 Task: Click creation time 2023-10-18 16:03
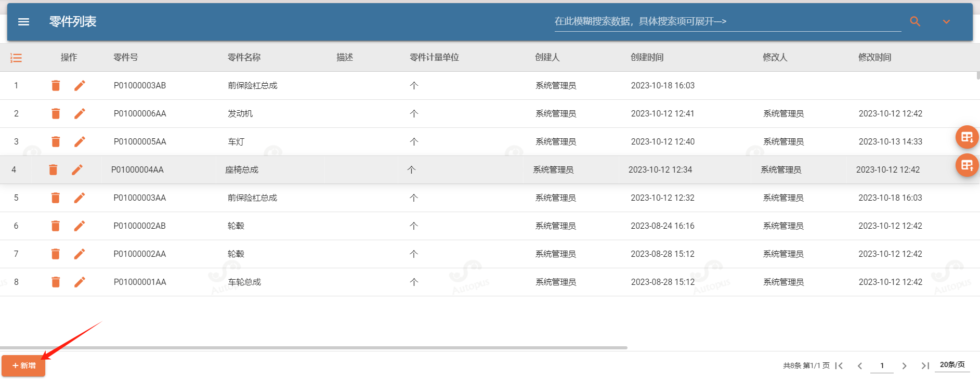tap(663, 85)
